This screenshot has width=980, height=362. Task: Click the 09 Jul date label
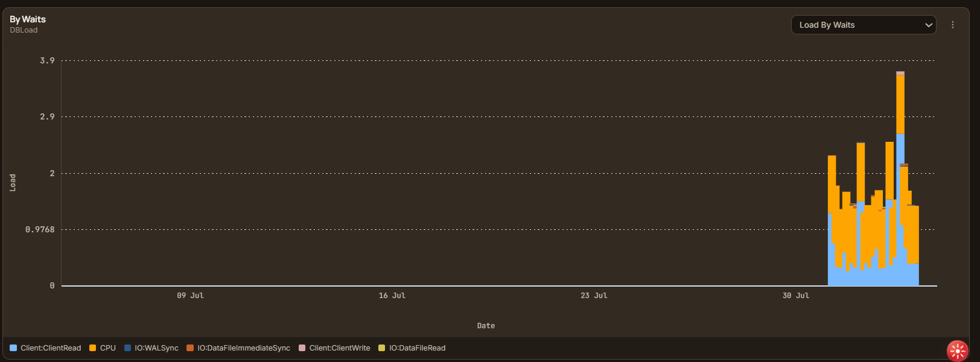(x=190, y=296)
